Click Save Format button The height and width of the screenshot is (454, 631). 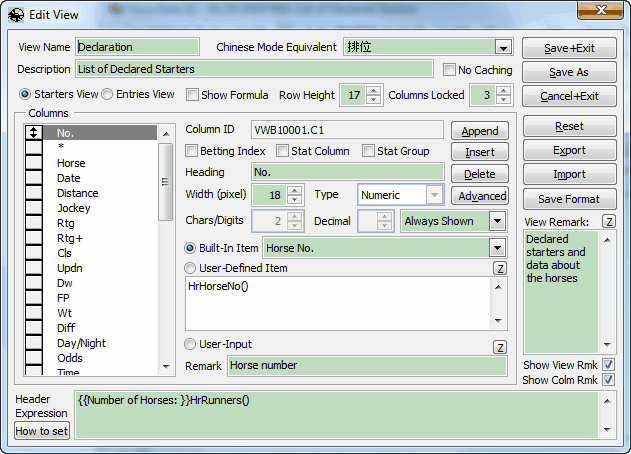[x=569, y=199]
